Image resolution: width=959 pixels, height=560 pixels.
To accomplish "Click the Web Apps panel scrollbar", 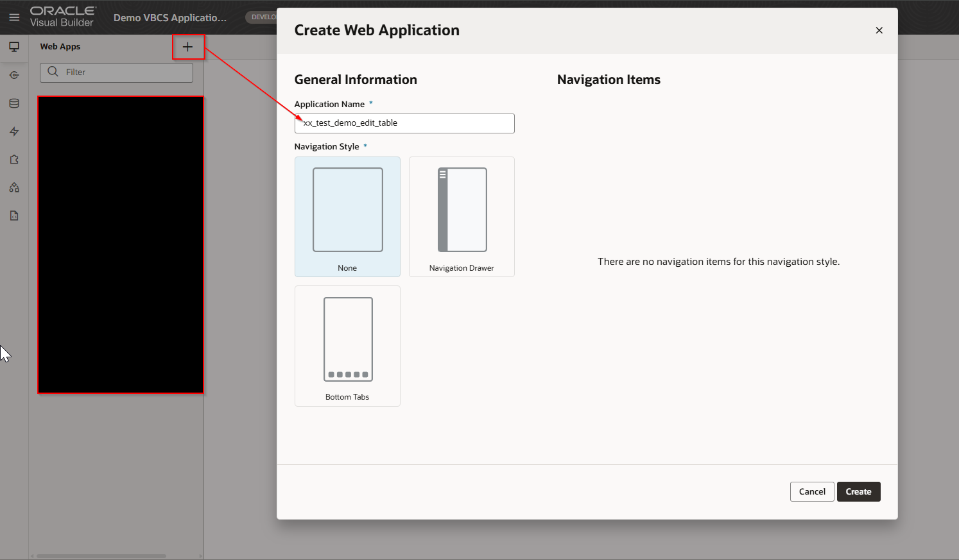I will click(x=101, y=556).
